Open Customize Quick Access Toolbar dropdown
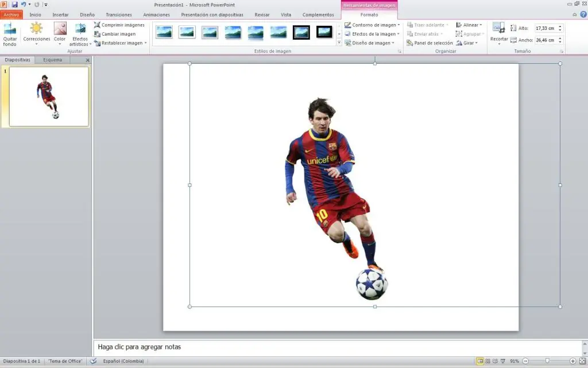Screen dimensions: 588x368 pyautogui.click(x=45, y=5)
